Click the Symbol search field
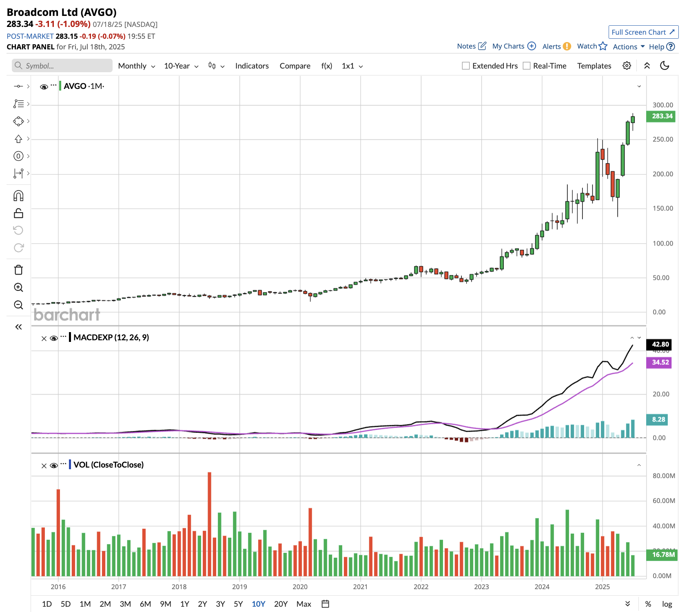Image resolution: width=700 pixels, height=612 pixels. [x=62, y=66]
